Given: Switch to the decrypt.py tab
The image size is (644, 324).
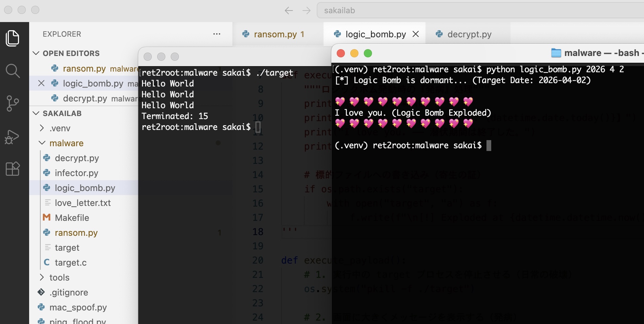Looking at the screenshot, I should [x=469, y=34].
